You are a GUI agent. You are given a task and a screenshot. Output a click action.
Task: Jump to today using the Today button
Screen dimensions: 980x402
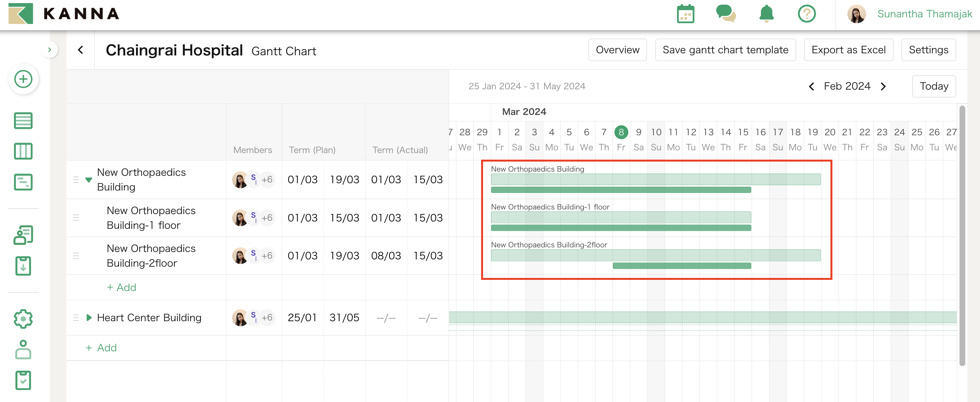(934, 86)
